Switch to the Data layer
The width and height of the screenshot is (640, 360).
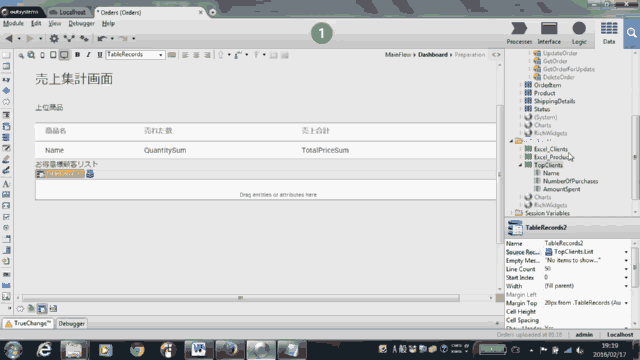(x=609, y=33)
